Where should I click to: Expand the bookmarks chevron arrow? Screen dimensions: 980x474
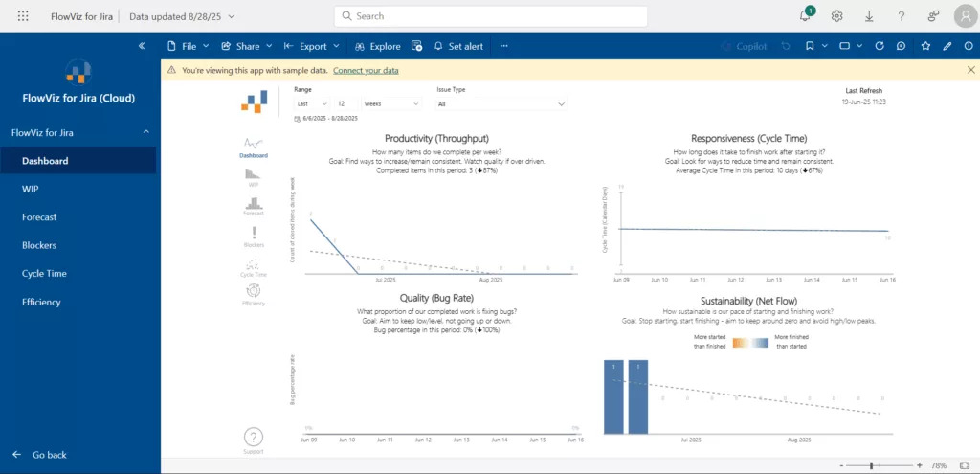click(825, 46)
